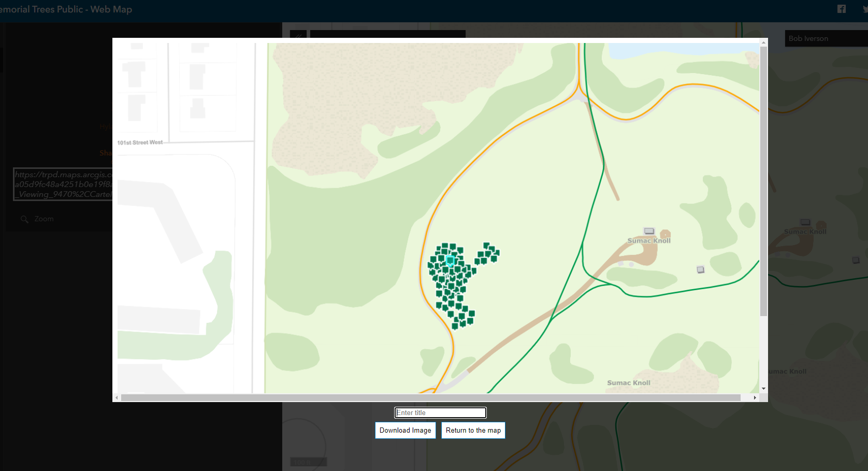Click the right arrow of the horizontal scrollbar
Viewport: 868px width, 471px height.
click(755, 397)
